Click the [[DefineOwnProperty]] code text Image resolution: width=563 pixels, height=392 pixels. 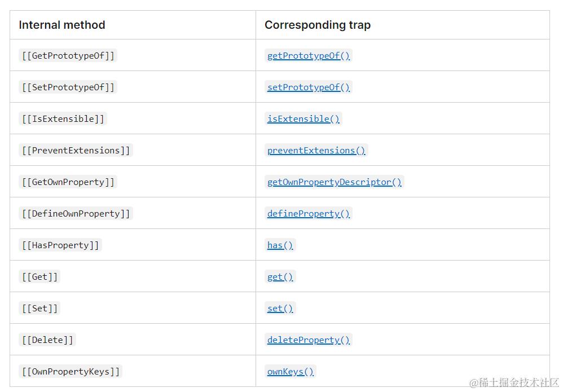tap(76, 214)
